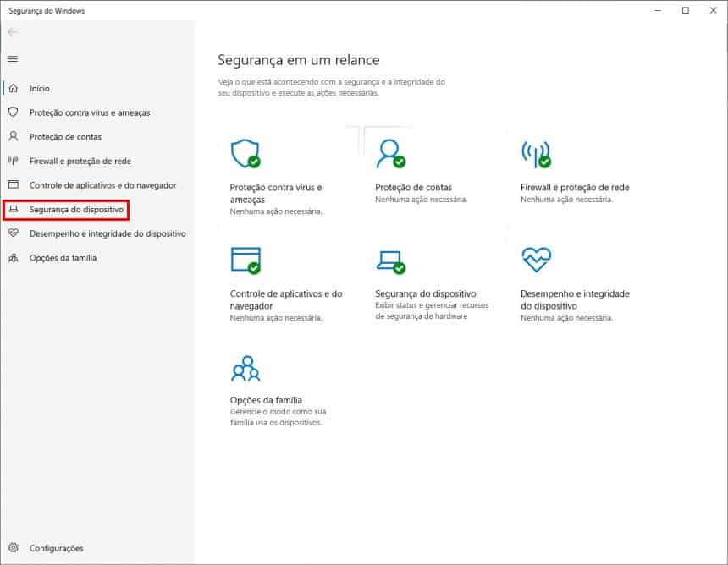Open the large shield icon tile for virus protection
728x565 pixels.
245,154
